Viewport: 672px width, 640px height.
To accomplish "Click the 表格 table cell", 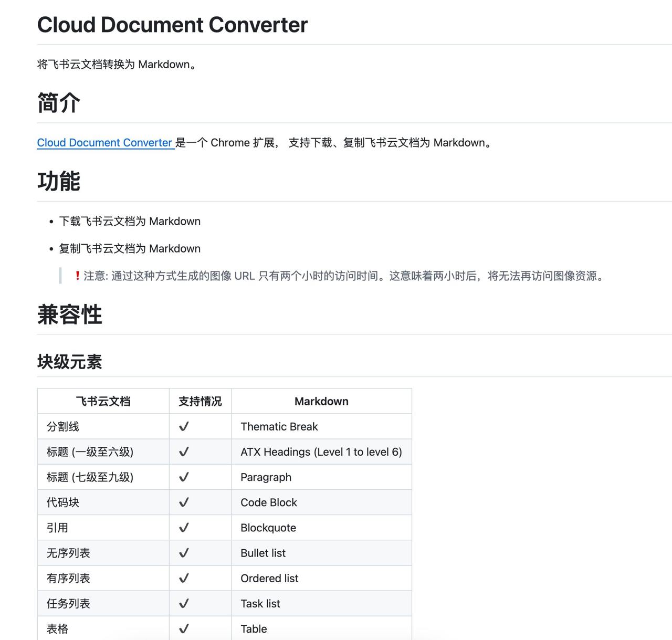I will [x=103, y=628].
